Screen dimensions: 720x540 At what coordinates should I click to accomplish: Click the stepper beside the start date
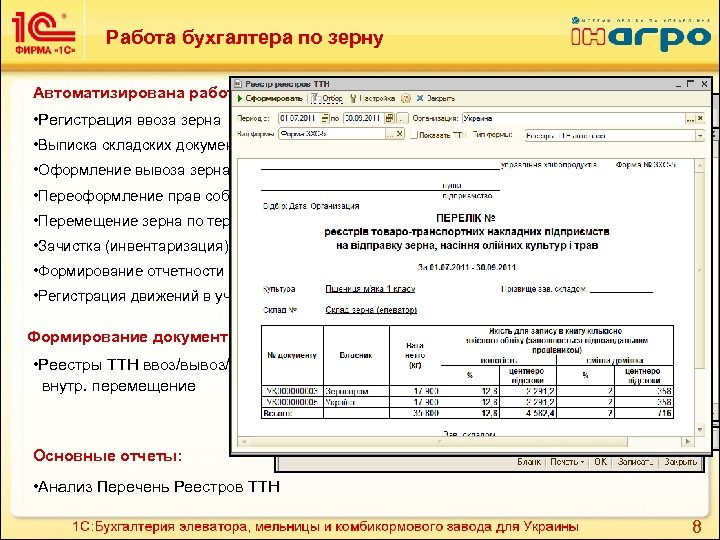click(x=325, y=118)
